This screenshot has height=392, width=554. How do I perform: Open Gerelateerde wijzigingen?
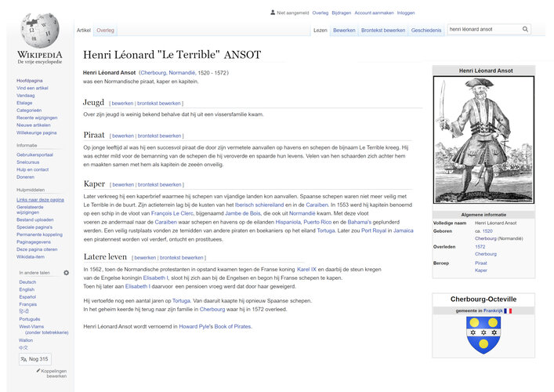point(30,209)
